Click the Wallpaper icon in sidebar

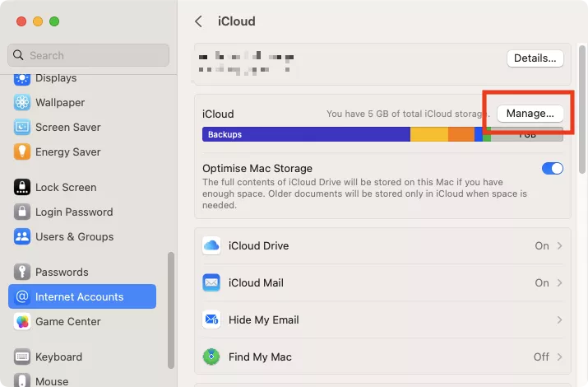click(22, 103)
